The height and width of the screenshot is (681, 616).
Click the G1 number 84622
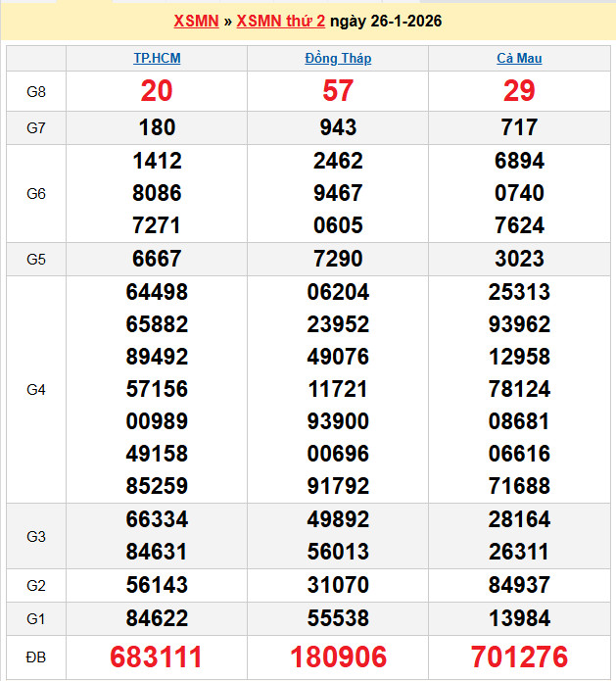[157, 618]
